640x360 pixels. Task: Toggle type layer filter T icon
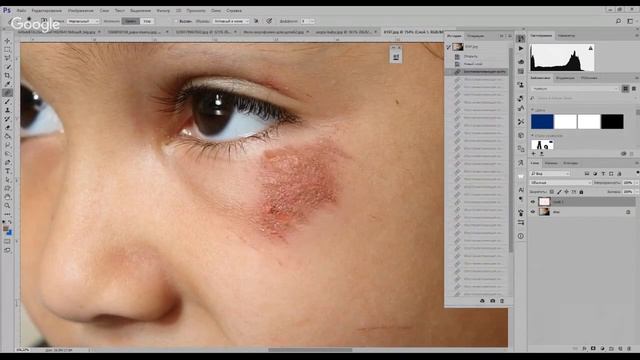click(x=603, y=173)
